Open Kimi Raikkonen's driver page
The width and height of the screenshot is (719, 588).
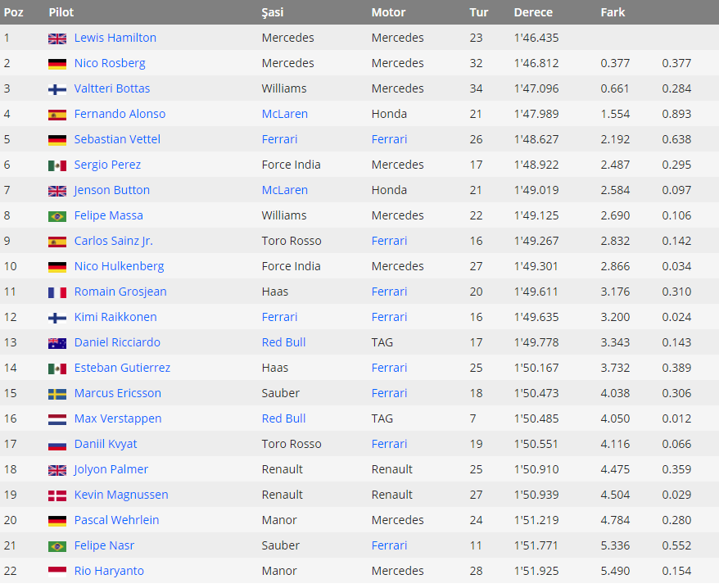[x=115, y=317]
